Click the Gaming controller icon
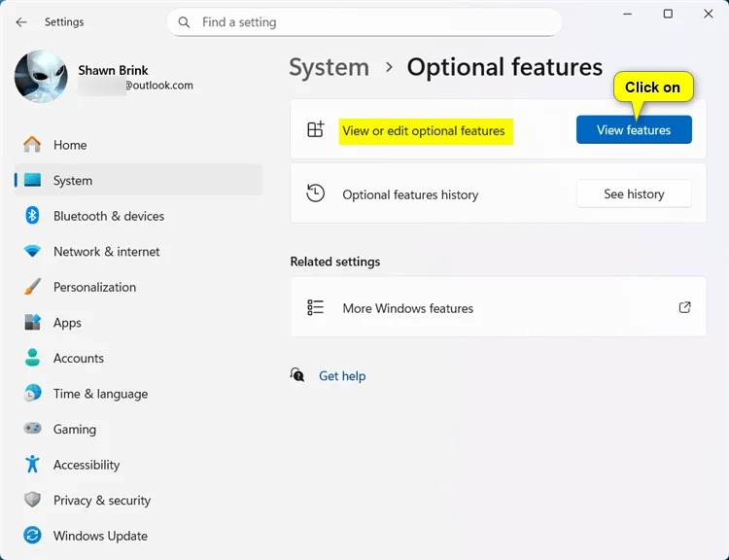This screenshot has width=729, height=560. (32, 429)
